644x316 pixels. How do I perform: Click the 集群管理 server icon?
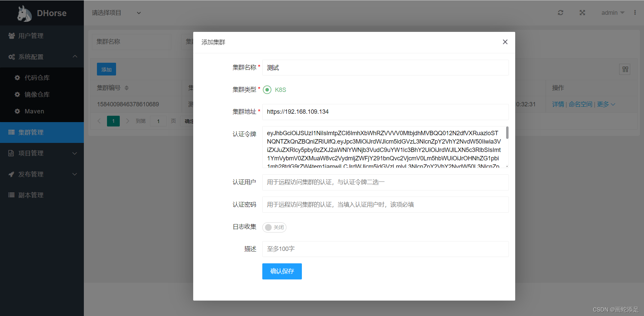(11, 133)
